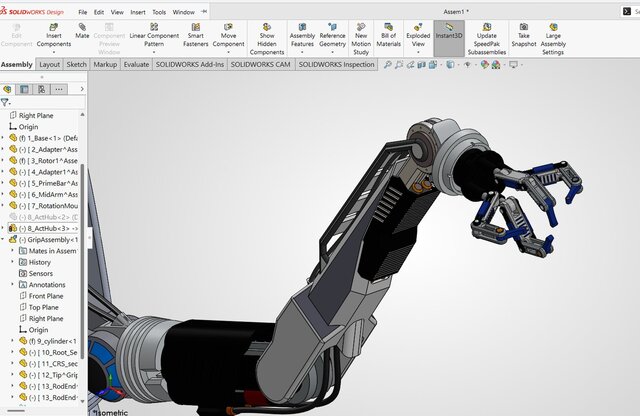Select the Mate tool
The width and height of the screenshot is (640, 416).
82,31
